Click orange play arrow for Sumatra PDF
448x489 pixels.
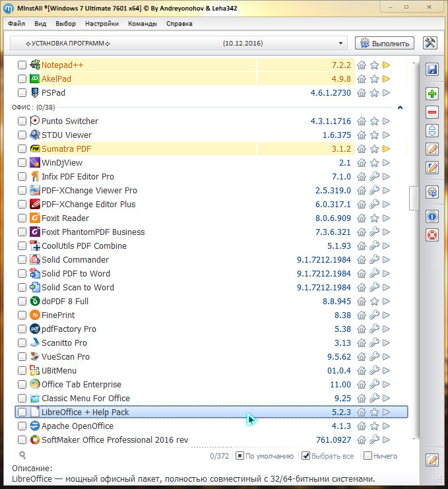click(386, 148)
